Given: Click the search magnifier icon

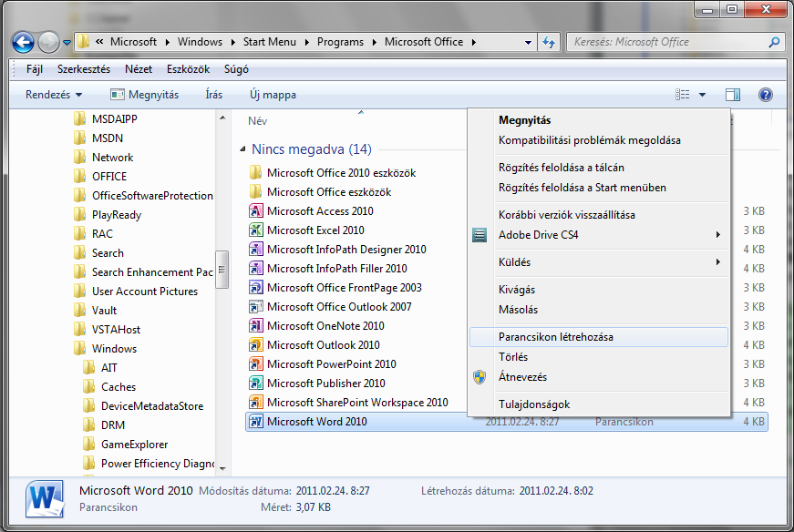Looking at the screenshot, I should click(x=774, y=42).
